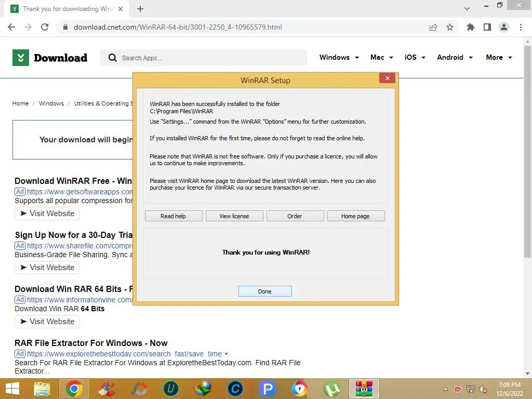Expand the More nav dropdown
The image size is (532, 399).
point(499,57)
